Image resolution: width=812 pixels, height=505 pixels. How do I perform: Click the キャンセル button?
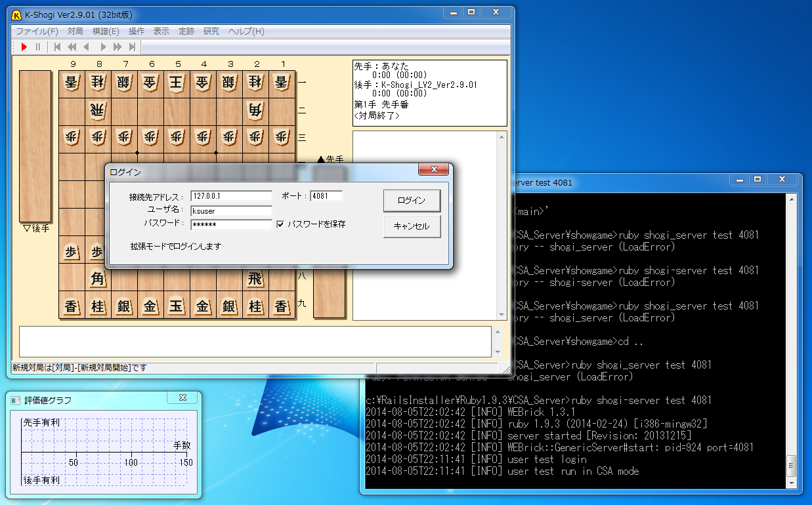412,226
